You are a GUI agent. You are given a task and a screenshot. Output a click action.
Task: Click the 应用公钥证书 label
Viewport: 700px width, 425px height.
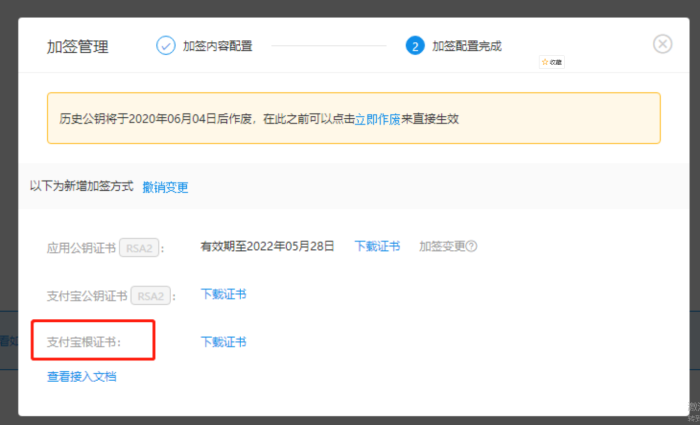point(81,248)
